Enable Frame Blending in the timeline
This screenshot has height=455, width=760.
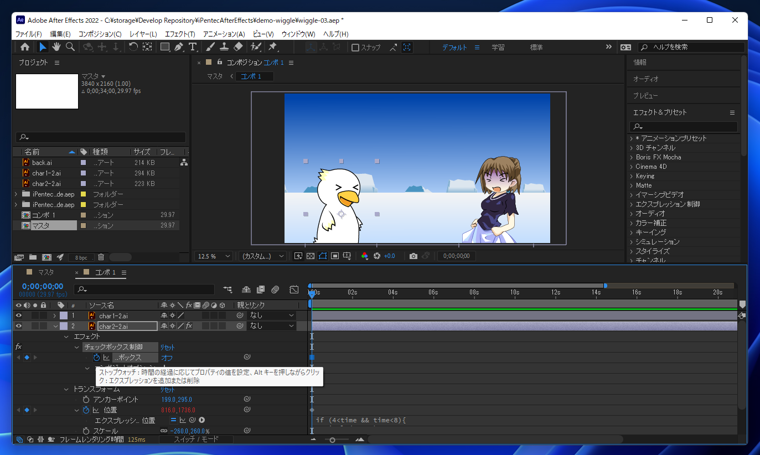(261, 289)
